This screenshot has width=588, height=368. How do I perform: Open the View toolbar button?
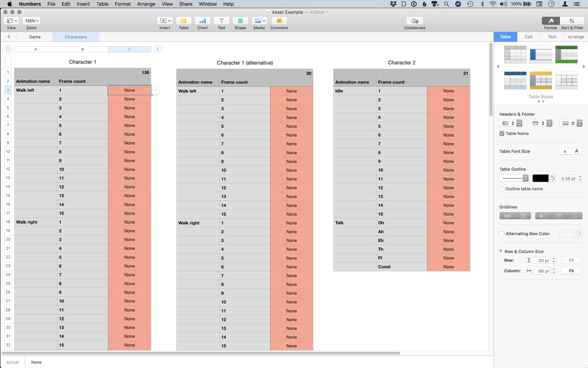pyautogui.click(x=11, y=21)
